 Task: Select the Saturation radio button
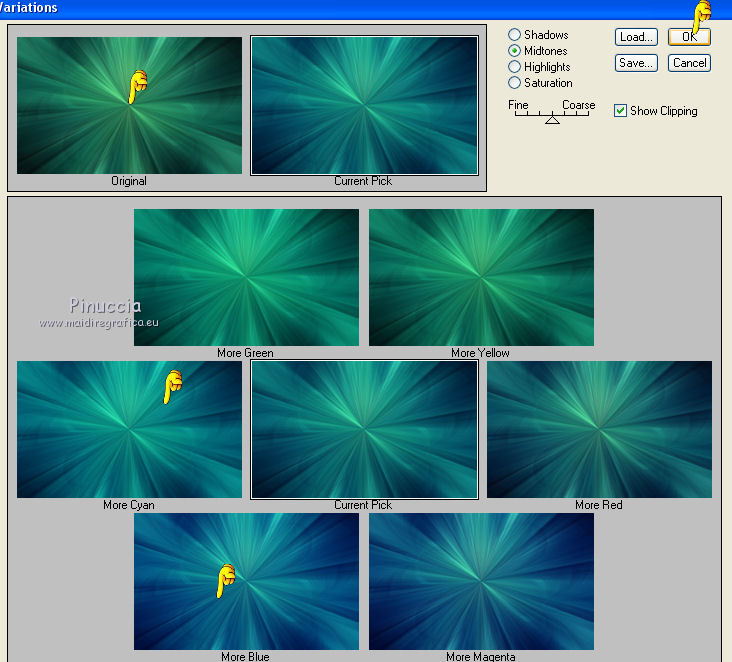click(x=514, y=83)
